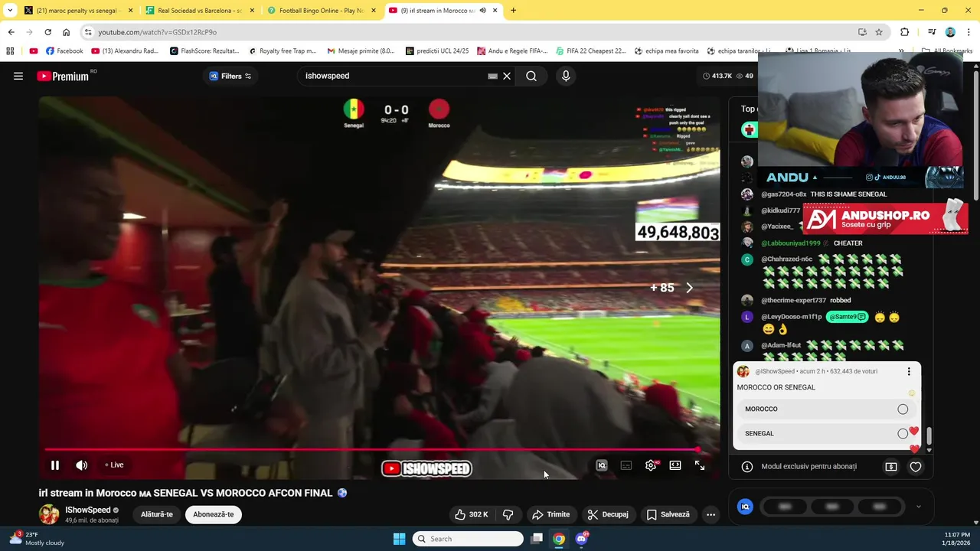Click the youtube.com address bar

tap(475, 32)
